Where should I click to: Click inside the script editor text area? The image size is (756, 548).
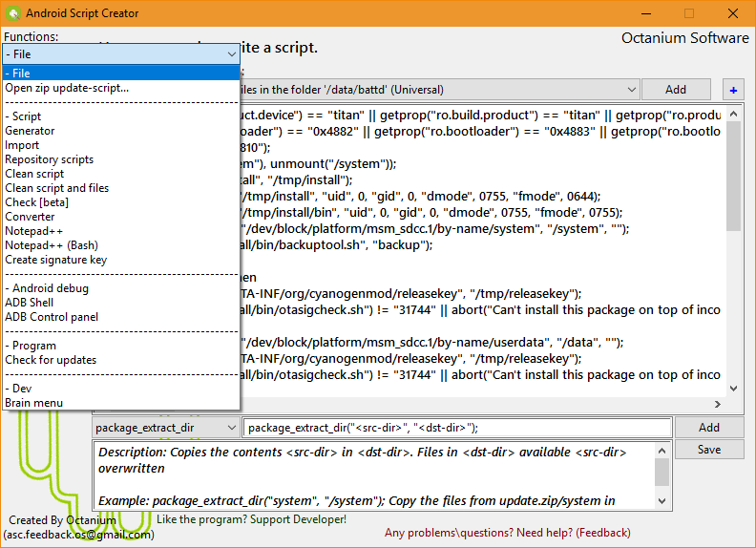tap(482, 251)
